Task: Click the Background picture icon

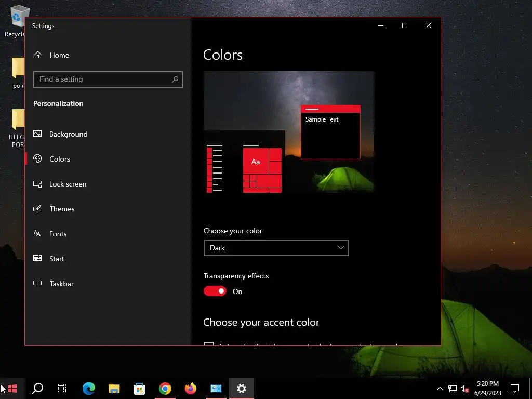Action: click(x=37, y=134)
